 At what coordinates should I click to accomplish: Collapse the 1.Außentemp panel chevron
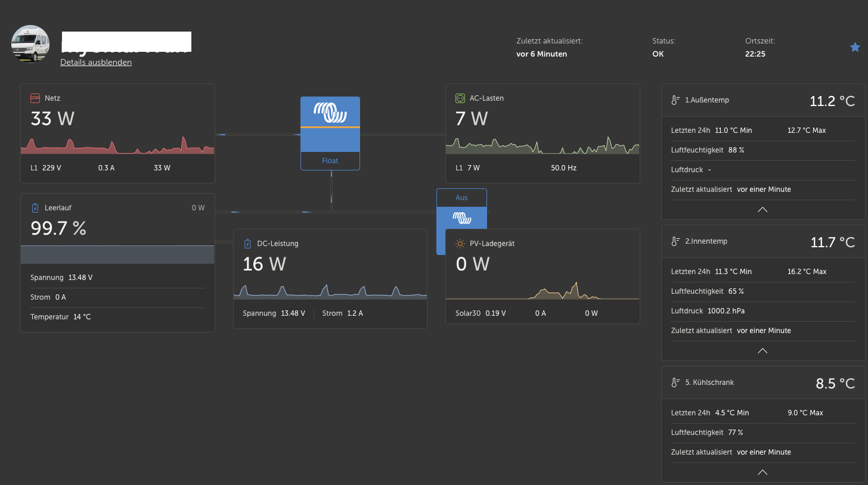point(762,209)
